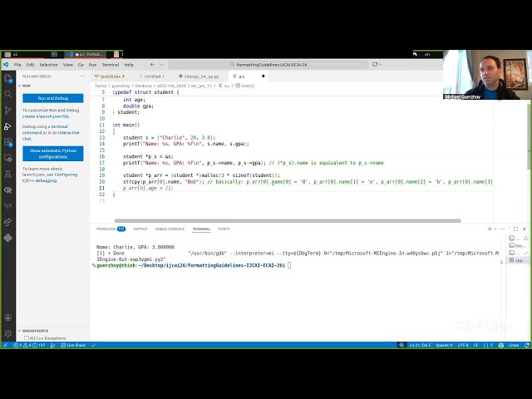Follow the create a launch.json file link

[47, 116]
